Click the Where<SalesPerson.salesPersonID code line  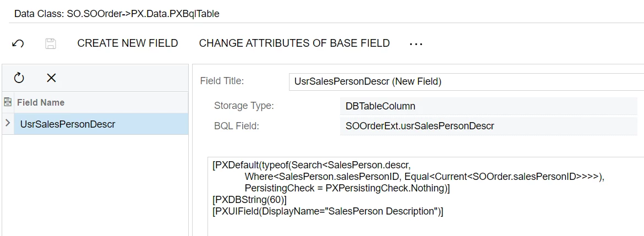pyautogui.click(x=424, y=177)
